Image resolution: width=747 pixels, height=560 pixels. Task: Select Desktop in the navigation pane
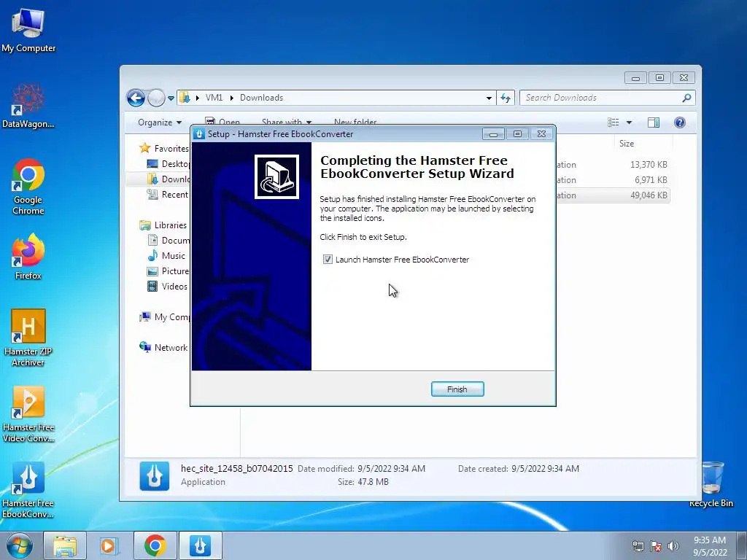tap(169, 164)
